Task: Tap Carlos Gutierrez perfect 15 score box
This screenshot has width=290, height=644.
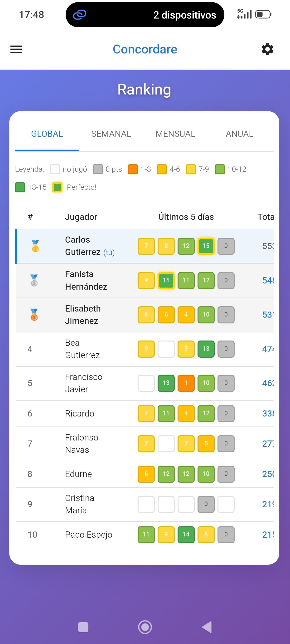Action: [206, 246]
